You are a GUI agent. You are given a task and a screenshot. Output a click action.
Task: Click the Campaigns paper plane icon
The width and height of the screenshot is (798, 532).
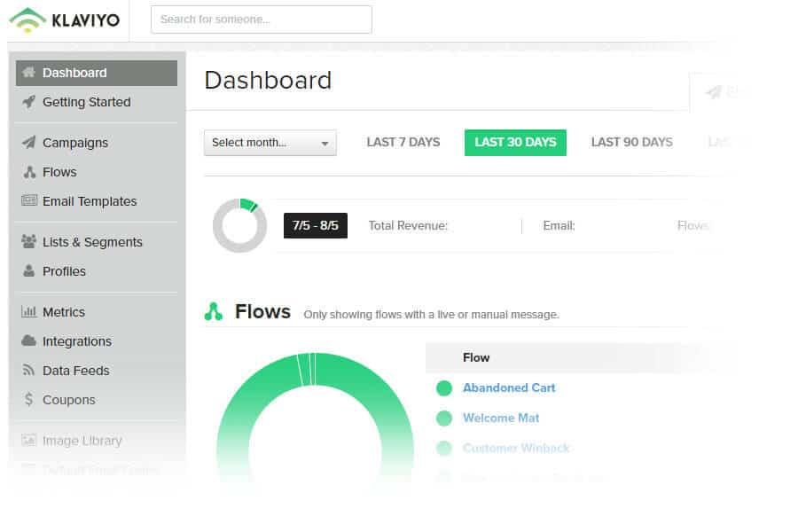tap(29, 143)
